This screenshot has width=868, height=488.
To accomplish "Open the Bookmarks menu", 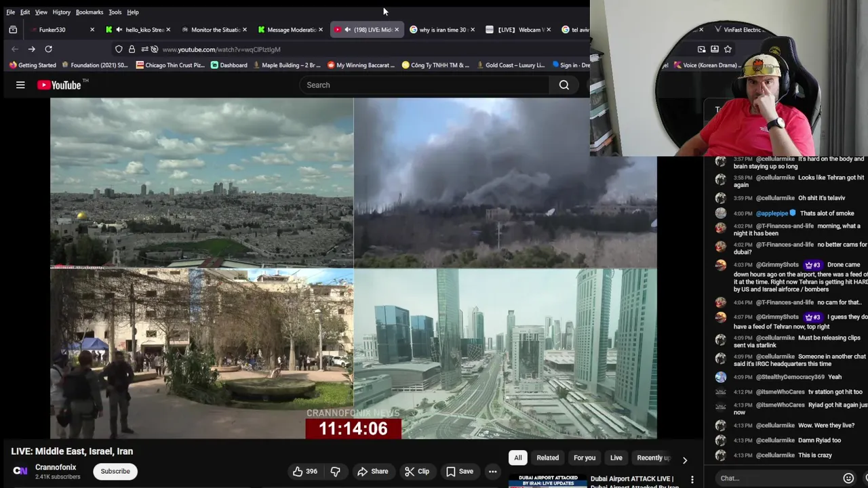I will 90,12.
